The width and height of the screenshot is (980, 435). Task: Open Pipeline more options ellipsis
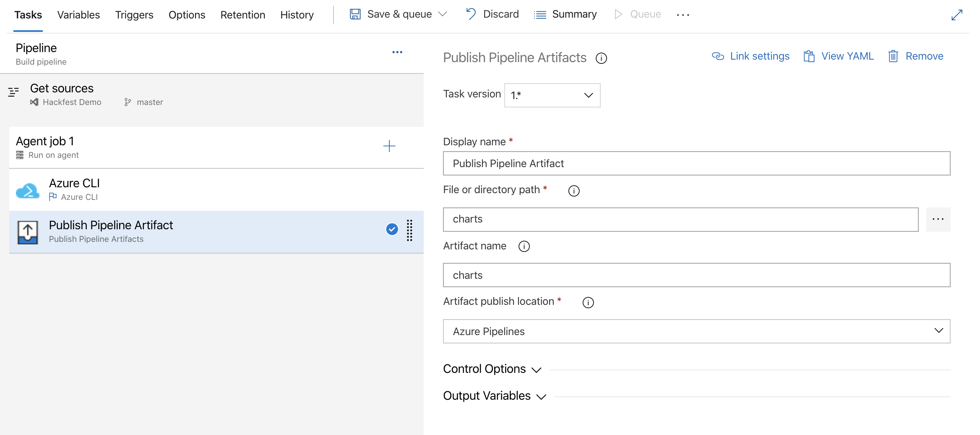point(397,52)
